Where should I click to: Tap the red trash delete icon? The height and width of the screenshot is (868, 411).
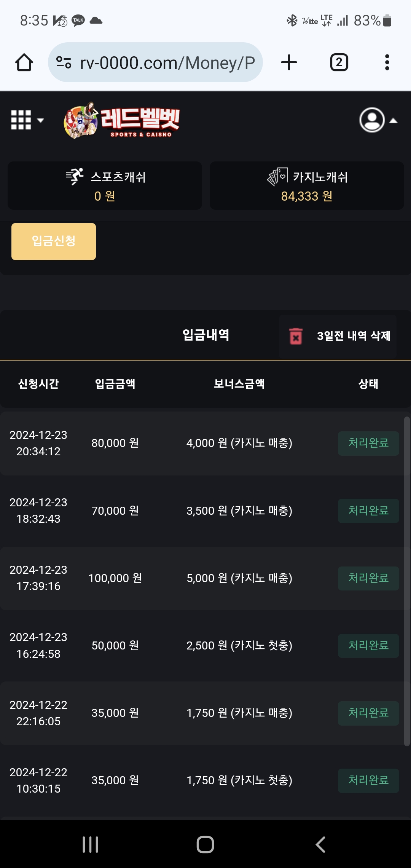pos(296,336)
